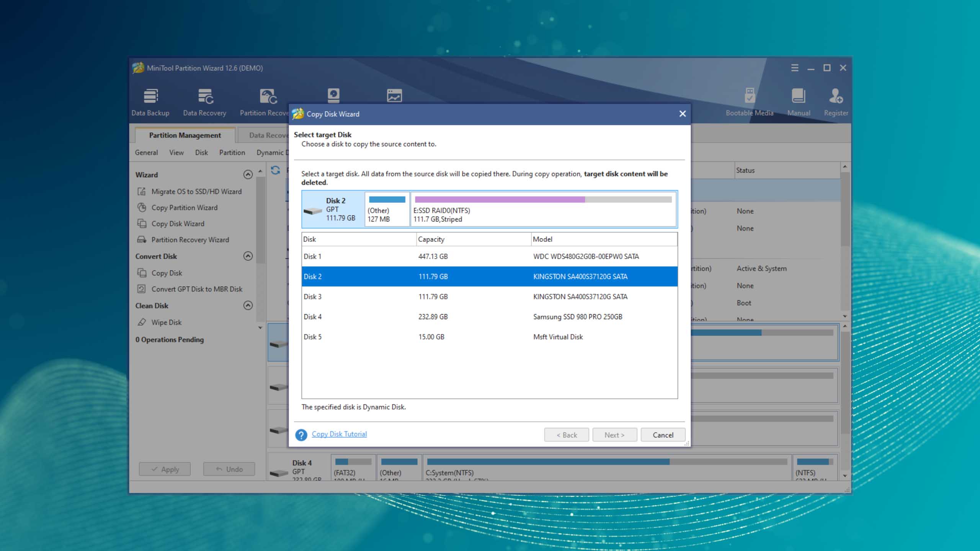This screenshot has width=980, height=551.
Task: Close the Copy Disk Wizard dialog
Action: coord(682,114)
